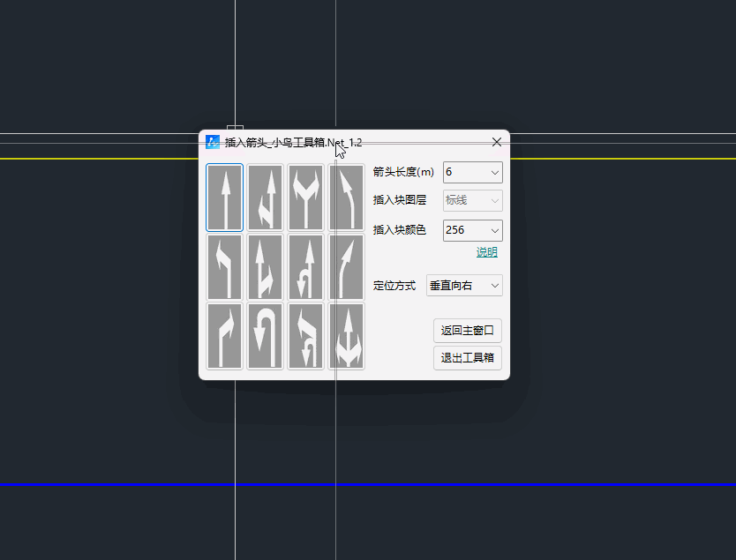Select the left-right split Y arrow
This screenshot has width=736, height=560.
click(305, 198)
